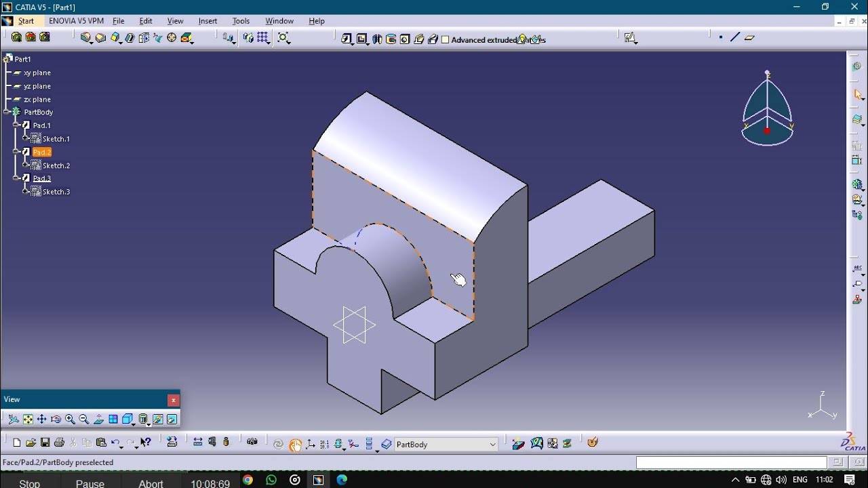Open the PartBody combo box

[x=447, y=445]
